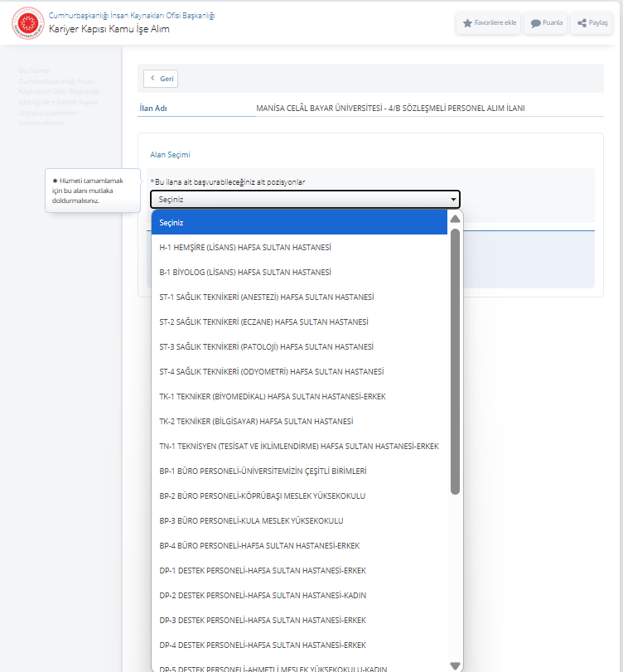
Task: Choose the highlighted Seçiniz option
Action: coord(299,222)
